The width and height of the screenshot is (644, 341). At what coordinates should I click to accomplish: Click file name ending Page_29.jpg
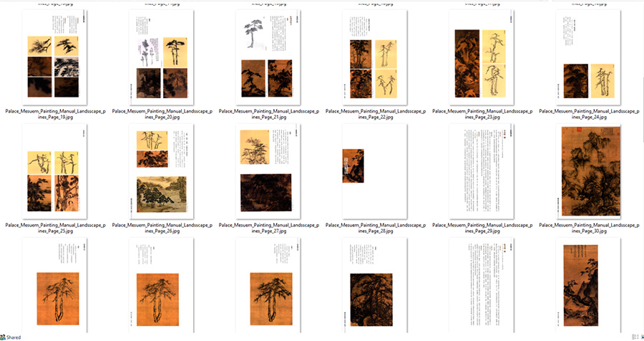pyautogui.click(x=482, y=228)
